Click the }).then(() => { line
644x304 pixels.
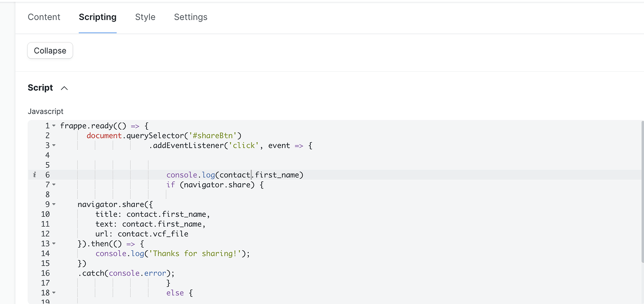coord(111,243)
